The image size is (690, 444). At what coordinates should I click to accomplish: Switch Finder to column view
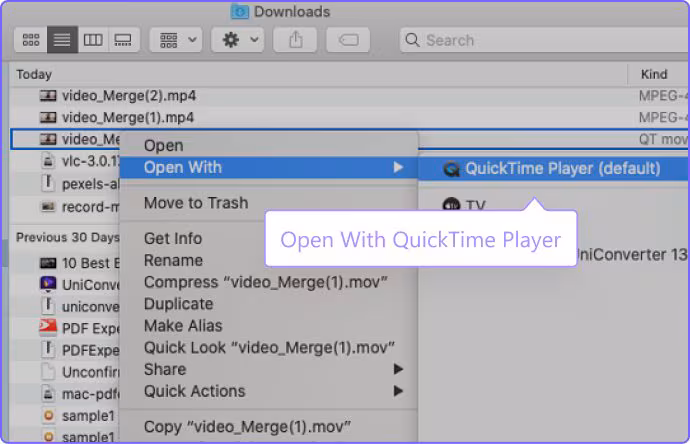[x=93, y=40]
